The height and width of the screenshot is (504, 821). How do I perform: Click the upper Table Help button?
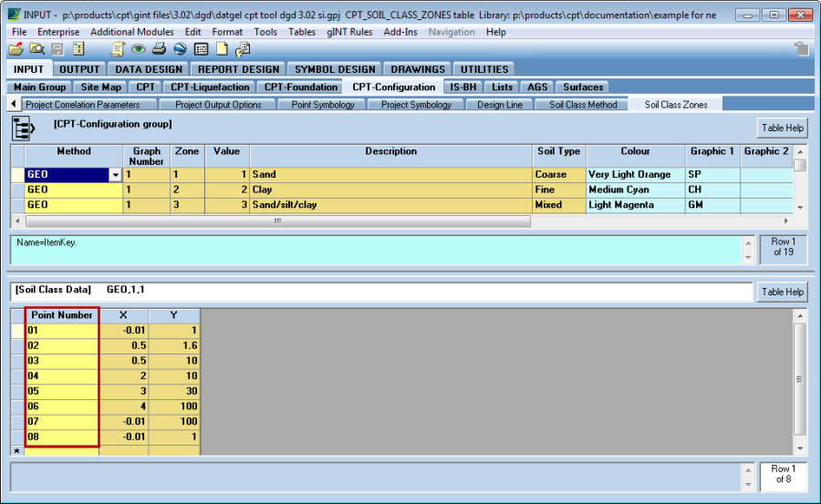(782, 128)
